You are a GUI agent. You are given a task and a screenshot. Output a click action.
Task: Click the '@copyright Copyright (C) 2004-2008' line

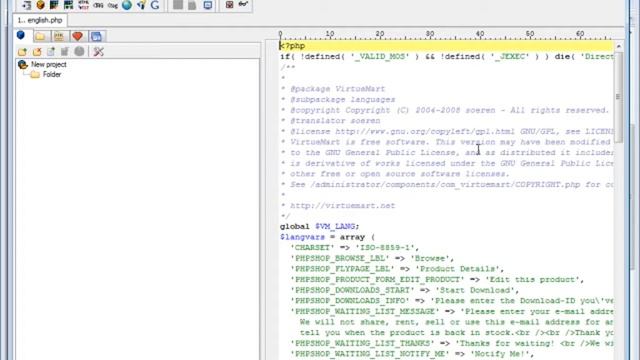pyautogui.click(x=445, y=110)
